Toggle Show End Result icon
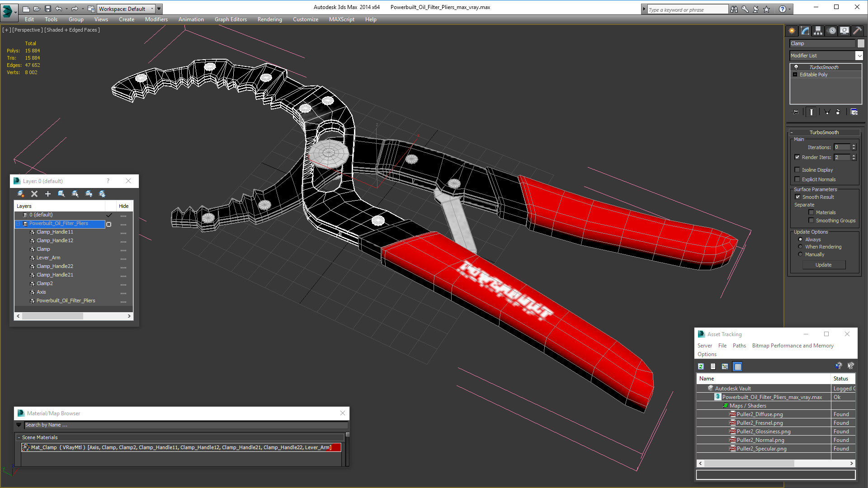868x488 pixels. pyautogui.click(x=811, y=112)
